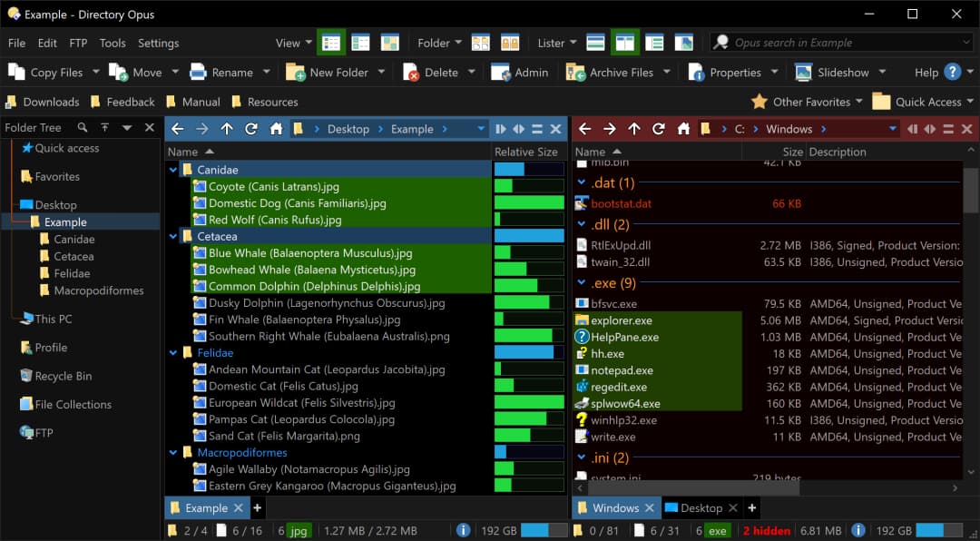The image size is (980, 541).
Task: Open the FTP menu
Action: 78,43
